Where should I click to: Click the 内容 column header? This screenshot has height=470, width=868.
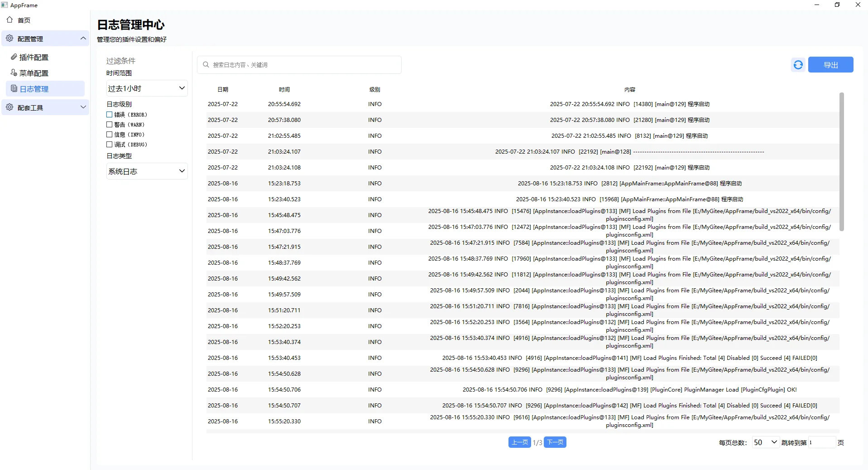click(630, 90)
